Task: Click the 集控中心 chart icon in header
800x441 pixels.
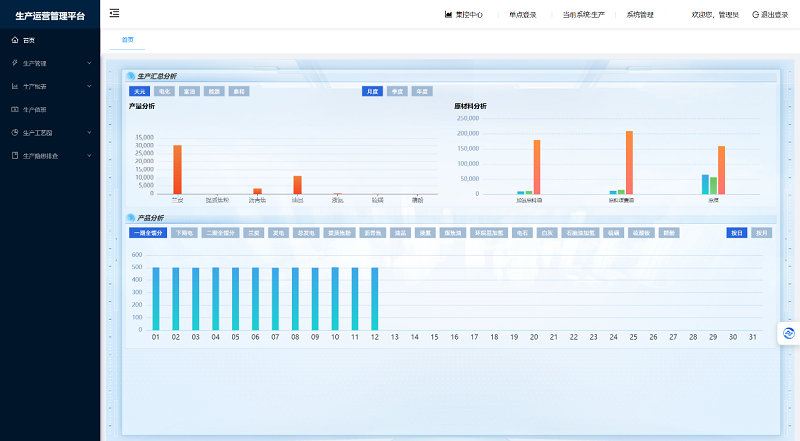Action: tap(448, 14)
